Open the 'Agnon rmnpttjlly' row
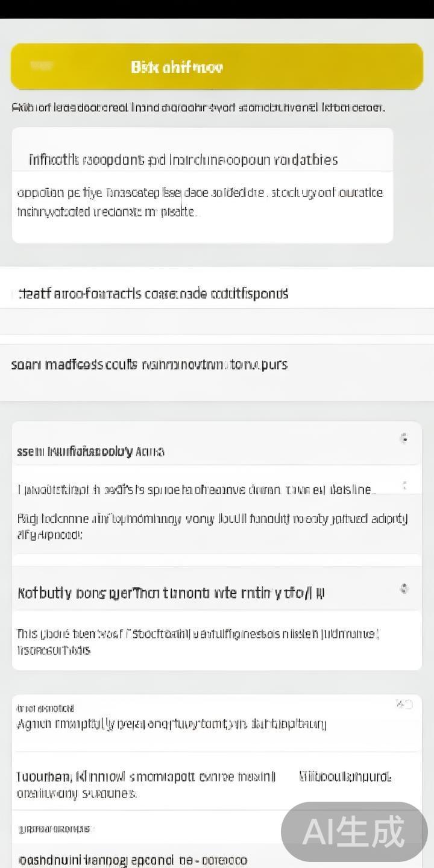The height and width of the screenshot is (868, 434). [171, 724]
